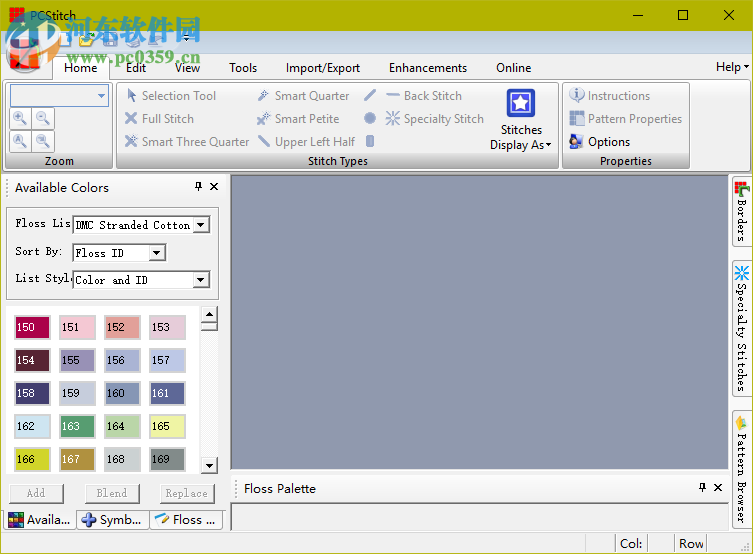Viewport: 753px width, 554px height.
Task: Select floss color 165
Action: click(x=167, y=426)
